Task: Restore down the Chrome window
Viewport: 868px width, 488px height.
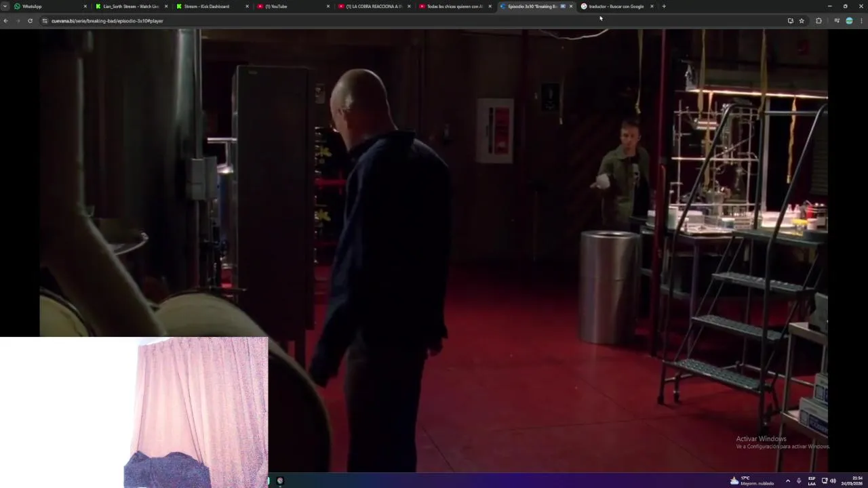Action: [x=845, y=6]
